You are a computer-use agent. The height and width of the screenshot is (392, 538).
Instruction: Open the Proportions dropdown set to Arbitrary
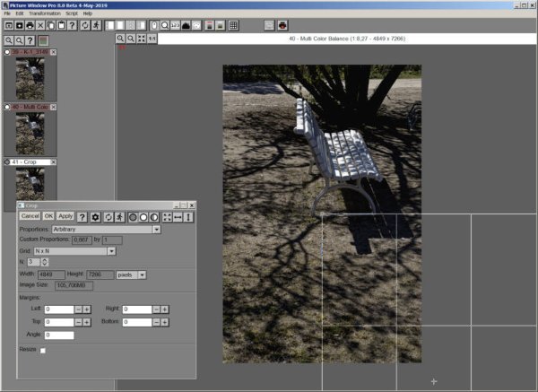coord(156,230)
